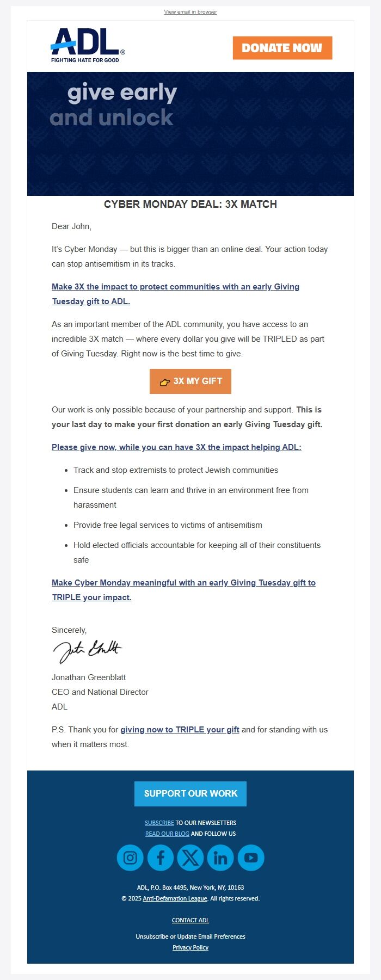Click the Anti-Defamation League copyright link
The width and height of the screenshot is (381, 980).
coord(175,898)
